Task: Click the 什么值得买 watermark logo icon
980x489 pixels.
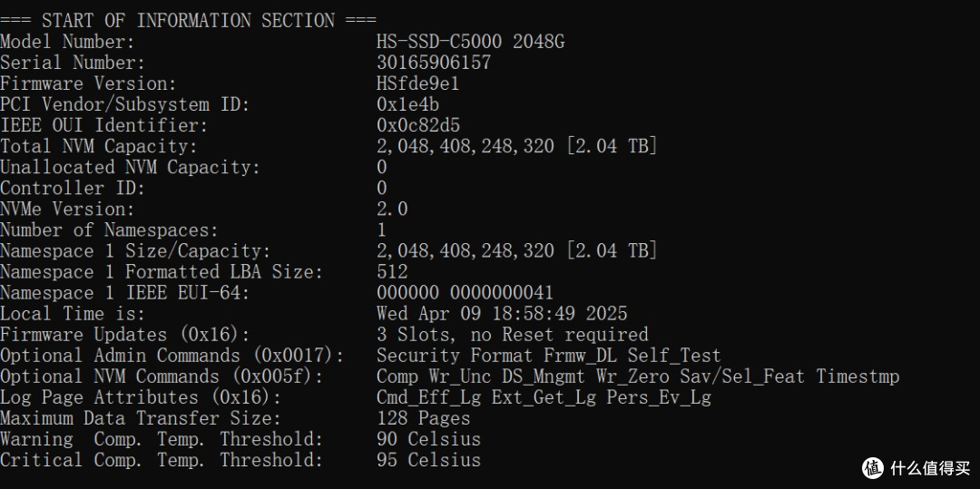Action: pyautogui.click(x=873, y=467)
